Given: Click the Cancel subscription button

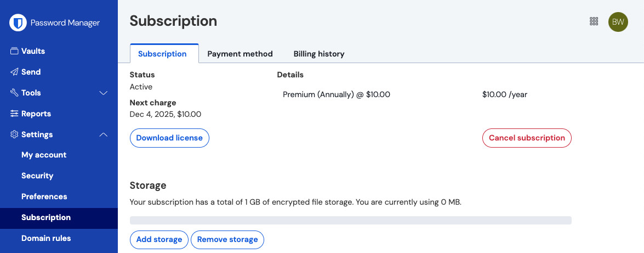Looking at the screenshot, I should pos(526,138).
